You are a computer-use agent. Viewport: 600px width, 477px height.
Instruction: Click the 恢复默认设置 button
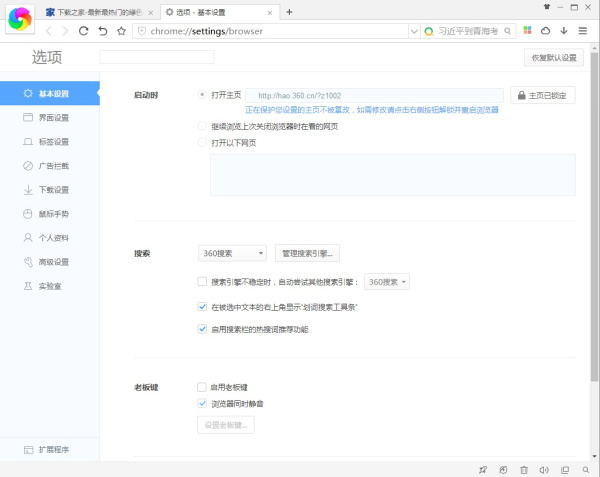point(553,57)
